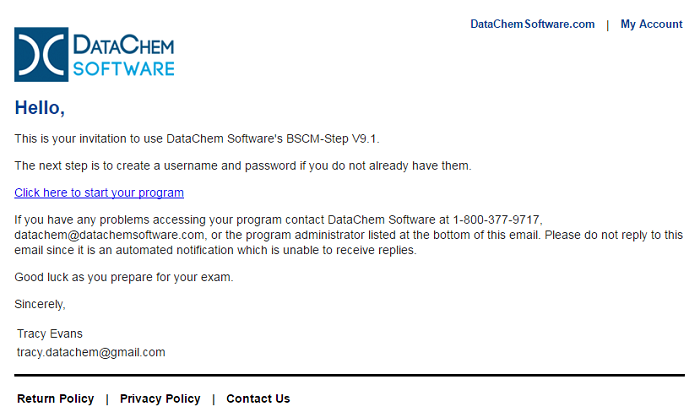Viewport: 700px width, 412px height.
Task: Open the Privacy Policy link
Action: pos(160,398)
